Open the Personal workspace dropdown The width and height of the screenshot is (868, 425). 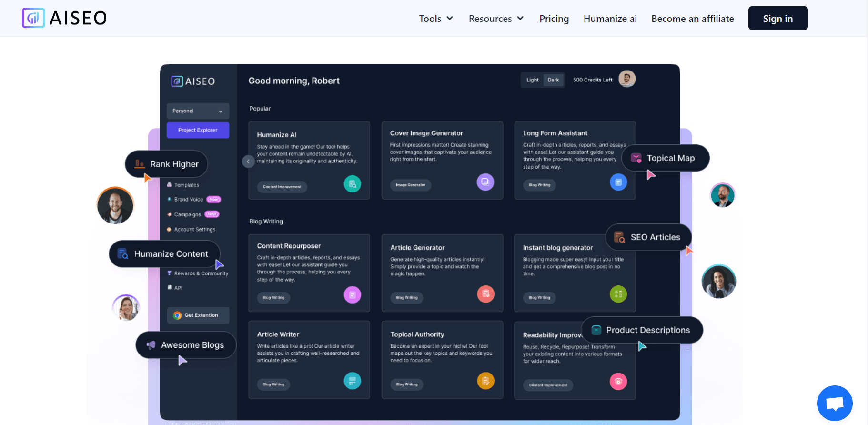pyautogui.click(x=198, y=111)
